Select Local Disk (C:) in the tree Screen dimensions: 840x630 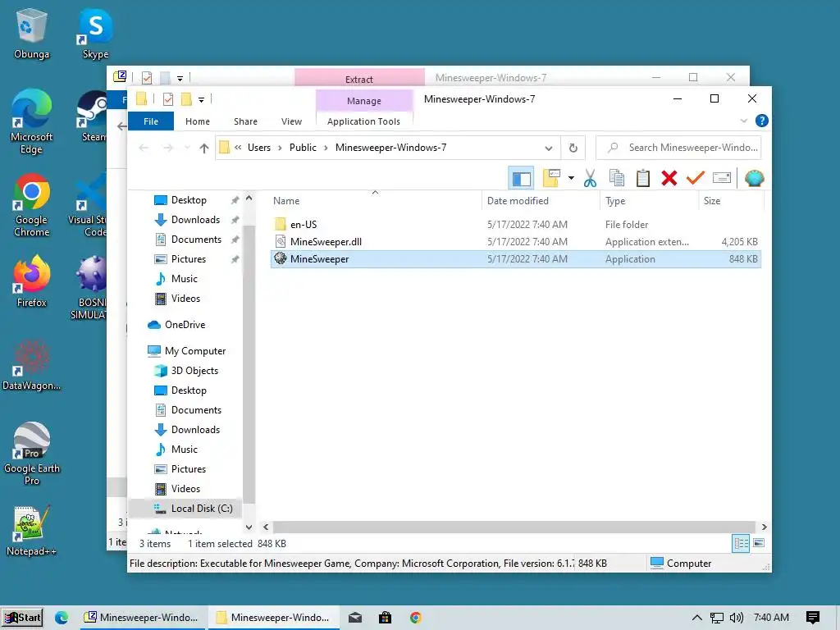coord(202,509)
